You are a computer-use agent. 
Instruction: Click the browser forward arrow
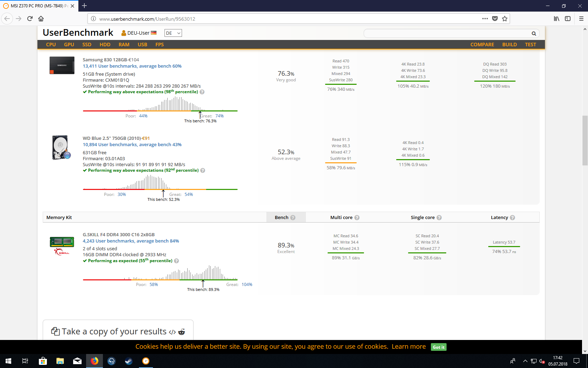(19, 19)
